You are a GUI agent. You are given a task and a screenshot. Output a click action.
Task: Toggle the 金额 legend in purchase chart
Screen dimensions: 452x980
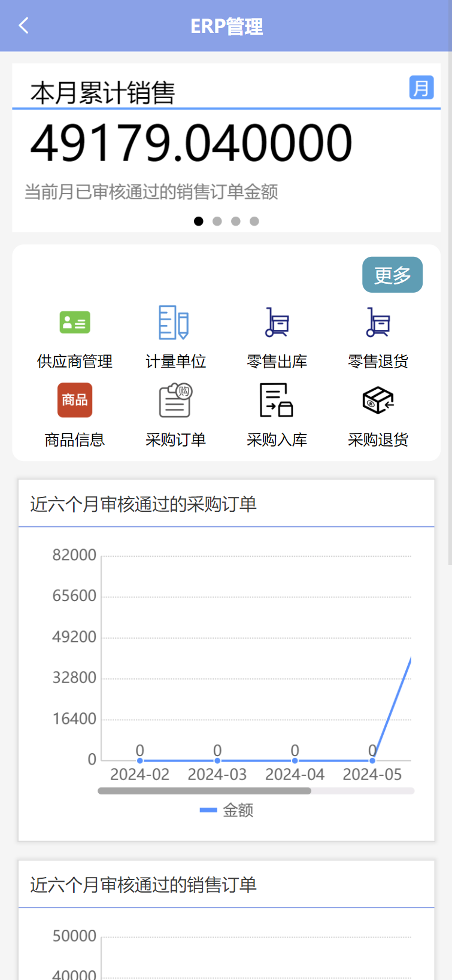pyautogui.click(x=226, y=810)
